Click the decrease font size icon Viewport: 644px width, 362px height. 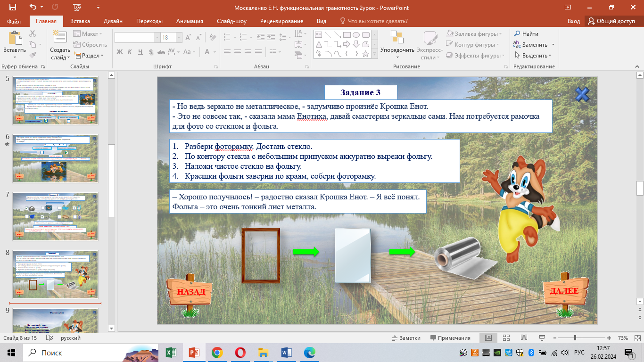(198, 37)
